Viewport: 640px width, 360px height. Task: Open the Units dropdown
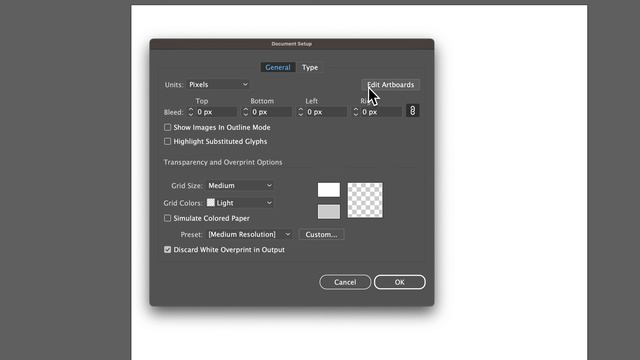tap(218, 84)
